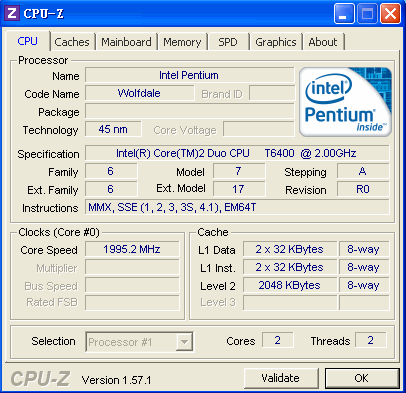Minimize the CPU-Z window
Viewport: 406px width, 393px height.
click(343, 14)
